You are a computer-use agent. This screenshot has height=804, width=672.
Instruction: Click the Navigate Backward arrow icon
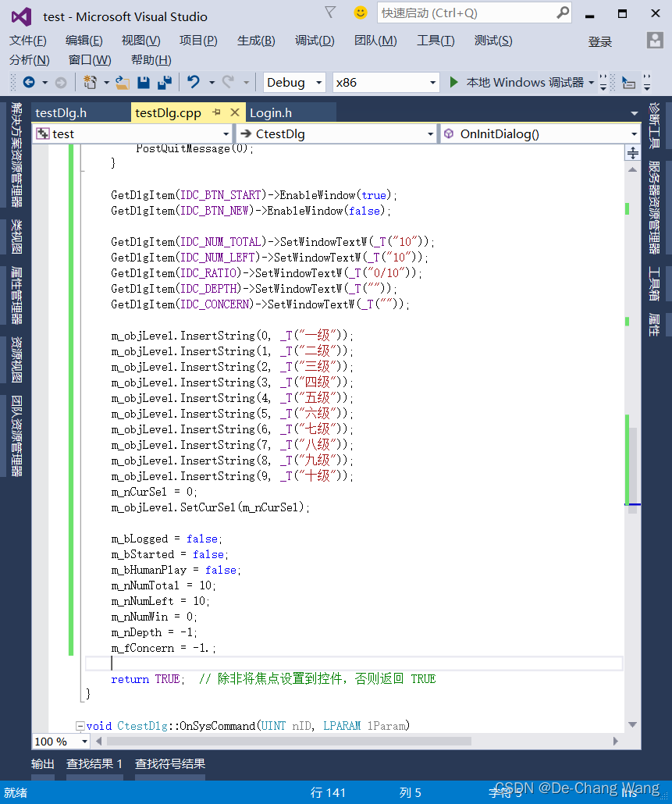[x=29, y=82]
